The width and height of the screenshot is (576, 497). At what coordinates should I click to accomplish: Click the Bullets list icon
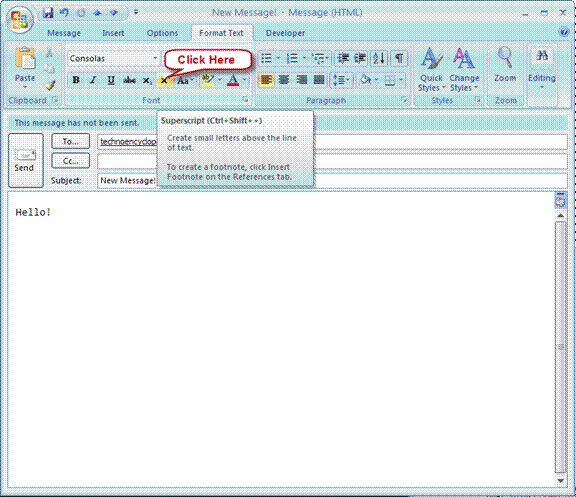[266, 58]
